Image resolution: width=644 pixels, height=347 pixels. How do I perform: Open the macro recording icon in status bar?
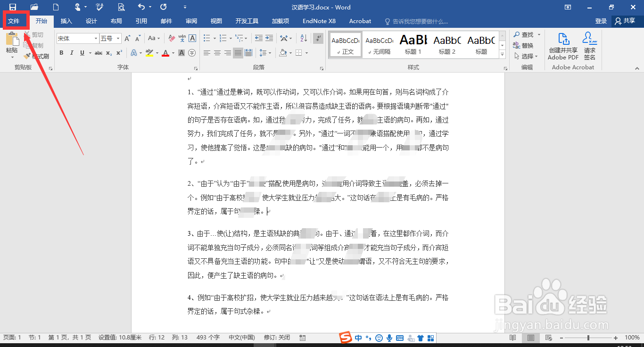[302, 338]
